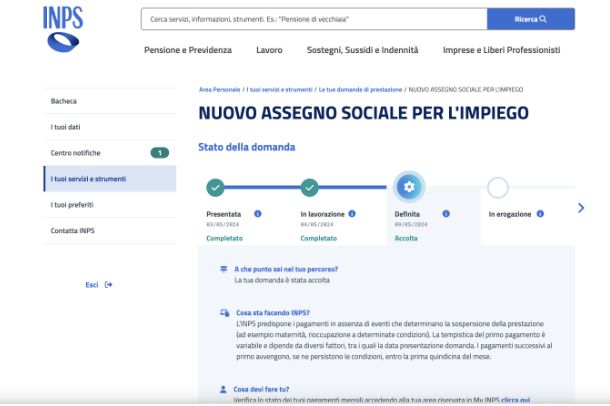Click the 'Accolta' status text
Screen dimensions: 610x406
[406, 238]
